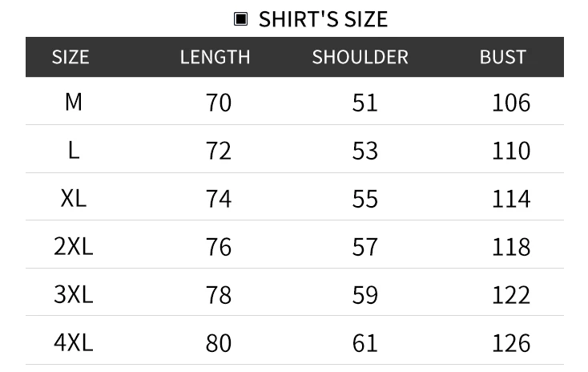The height and width of the screenshot is (372, 588).
Task: Click the BUST column header
Action: point(502,57)
